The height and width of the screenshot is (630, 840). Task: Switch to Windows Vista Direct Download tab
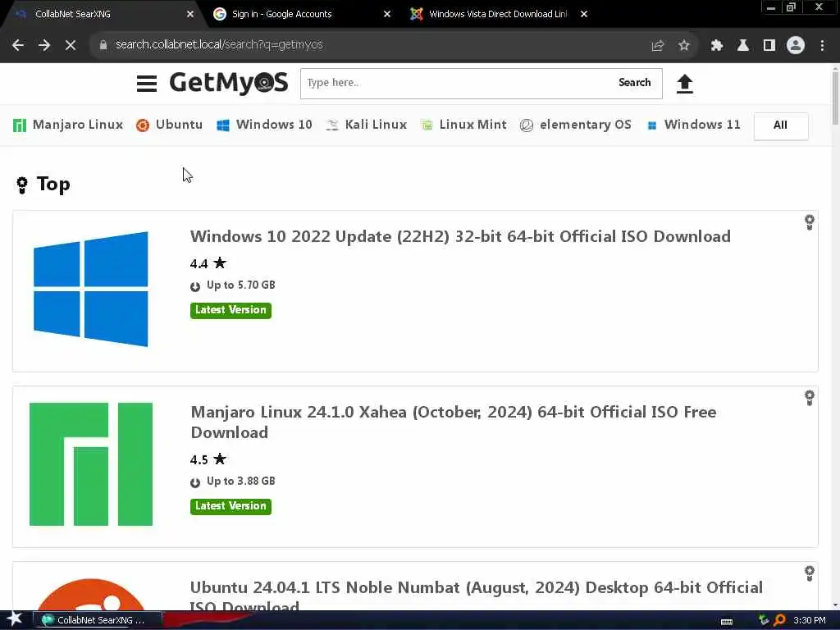pyautogui.click(x=497, y=14)
